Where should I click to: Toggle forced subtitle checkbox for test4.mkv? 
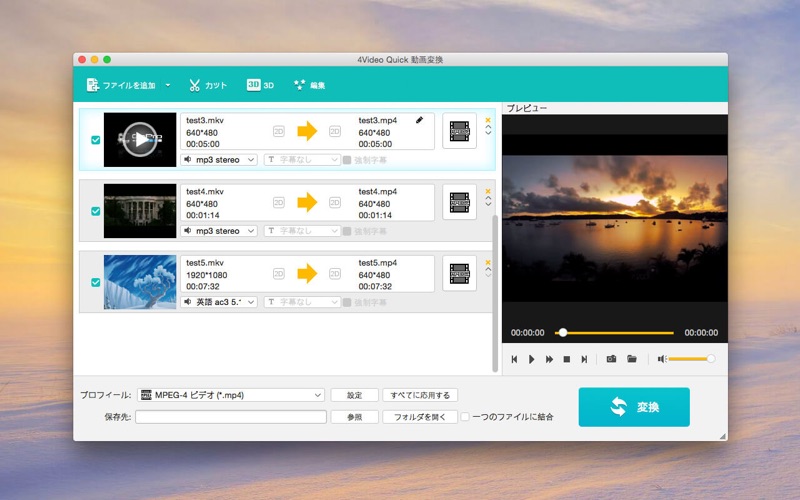(x=347, y=232)
